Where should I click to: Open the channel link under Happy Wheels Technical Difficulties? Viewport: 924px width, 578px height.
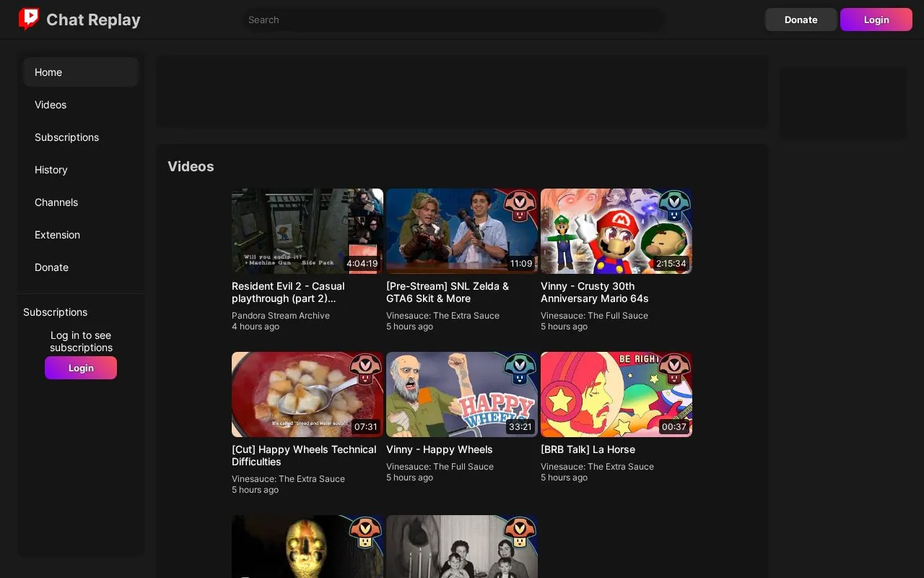pyautogui.click(x=288, y=479)
